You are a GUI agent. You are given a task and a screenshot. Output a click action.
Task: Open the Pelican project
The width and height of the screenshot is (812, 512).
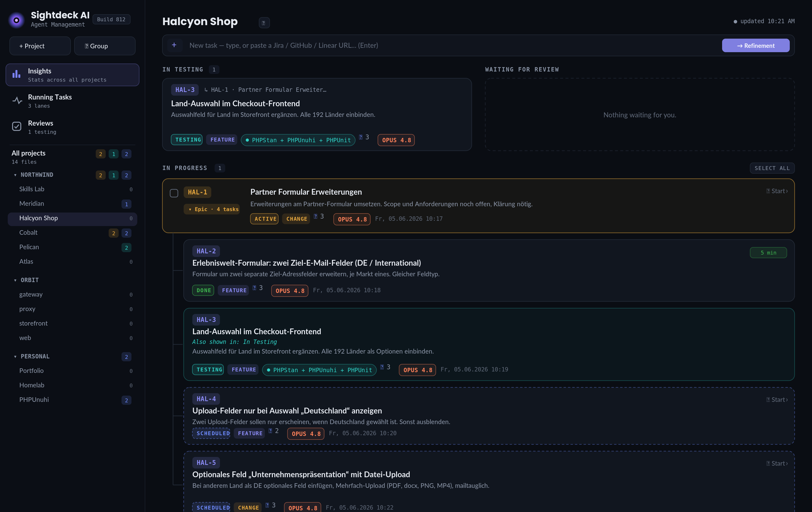(72, 247)
